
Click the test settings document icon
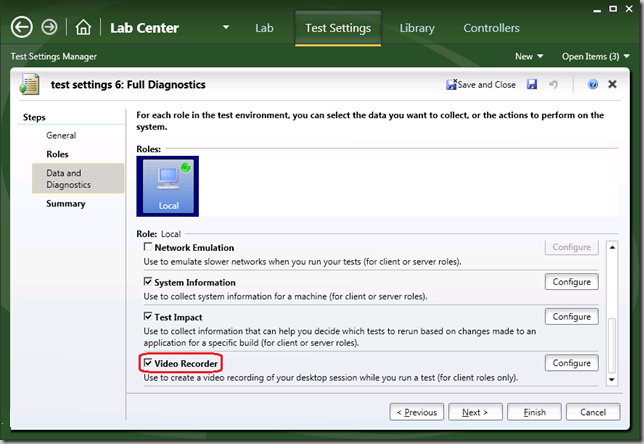click(x=29, y=84)
